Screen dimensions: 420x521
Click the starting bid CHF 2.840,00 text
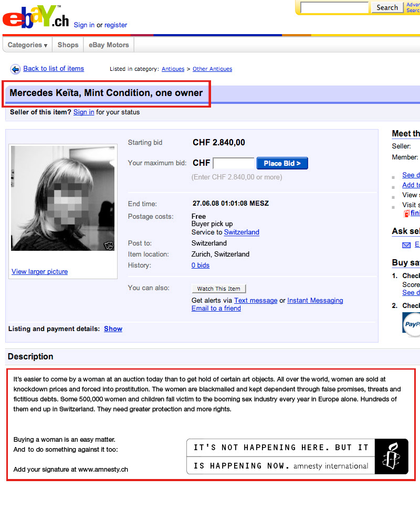pos(219,143)
